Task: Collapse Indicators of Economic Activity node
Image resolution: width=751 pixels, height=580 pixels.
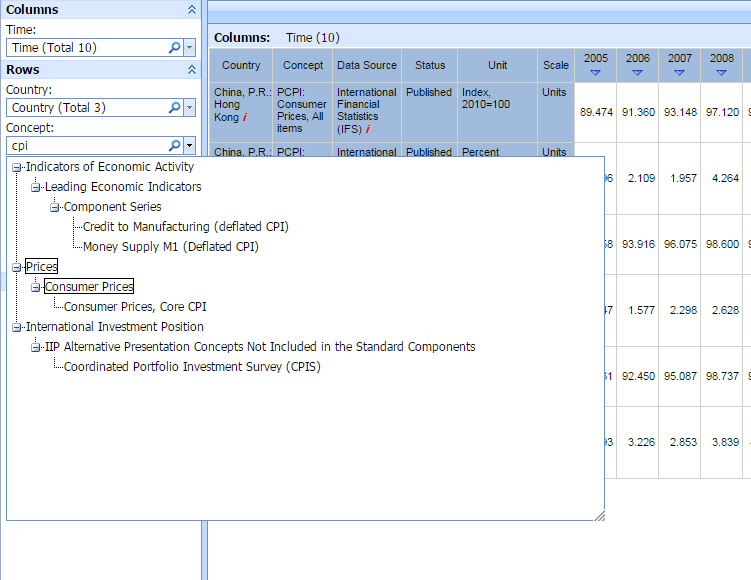Action: [x=17, y=167]
